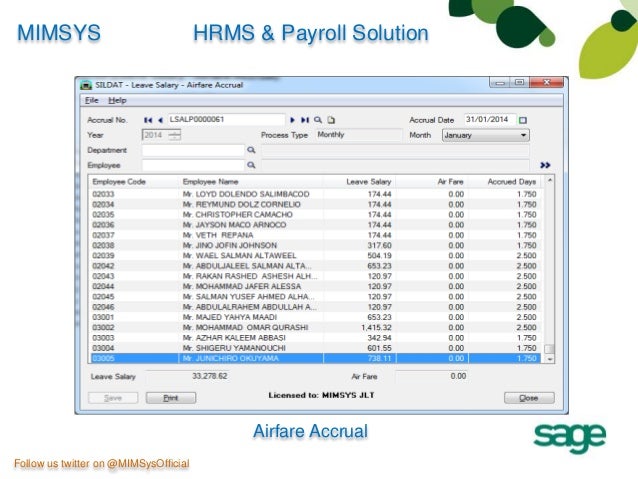Screen dimensions: 638x479
Task: Click Accrued Days column header
Action: 505,182
